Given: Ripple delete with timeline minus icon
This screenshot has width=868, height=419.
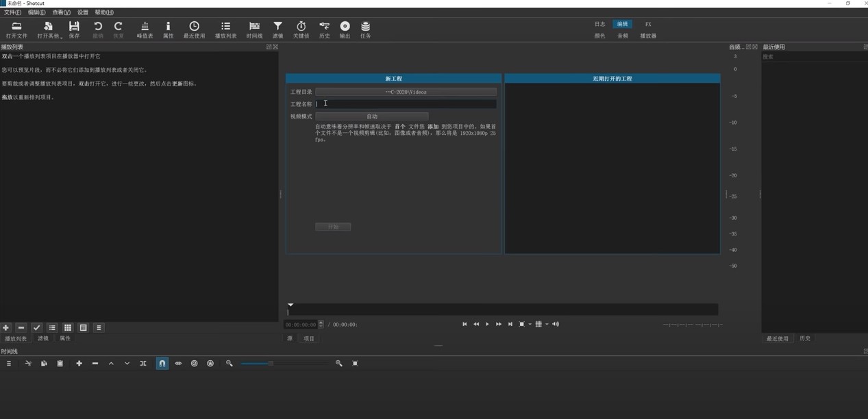Looking at the screenshot, I should click(x=95, y=364).
